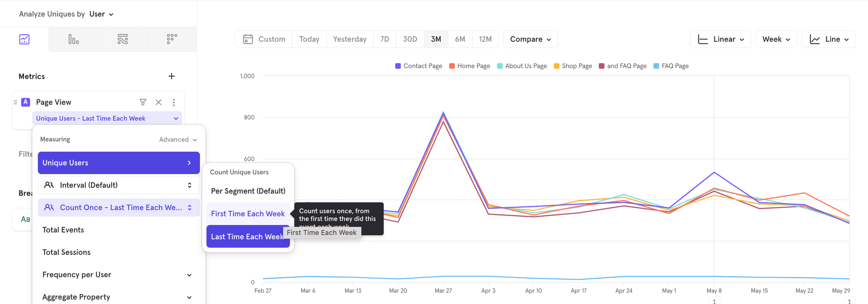Select Total Events measurement
Viewport: 868px width, 304px height.
pyautogui.click(x=63, y=230)
